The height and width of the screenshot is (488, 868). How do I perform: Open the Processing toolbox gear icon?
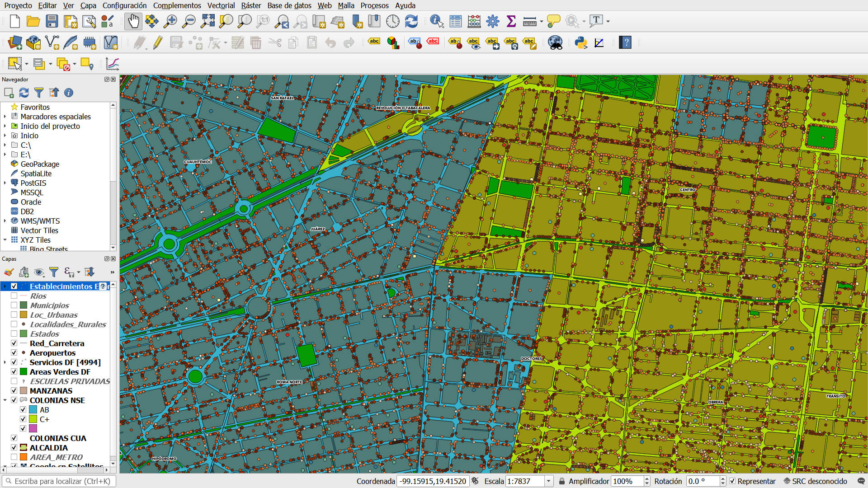[x=493, y=21]
